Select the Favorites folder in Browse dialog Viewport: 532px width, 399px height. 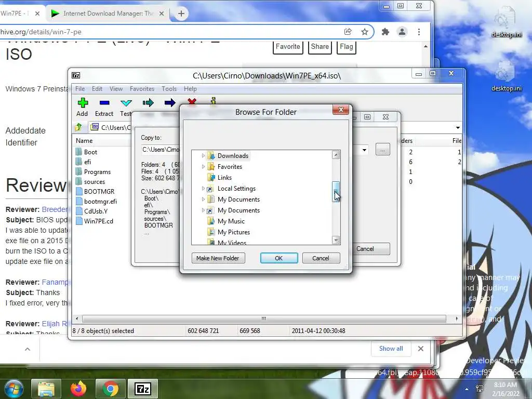[230, 167]
